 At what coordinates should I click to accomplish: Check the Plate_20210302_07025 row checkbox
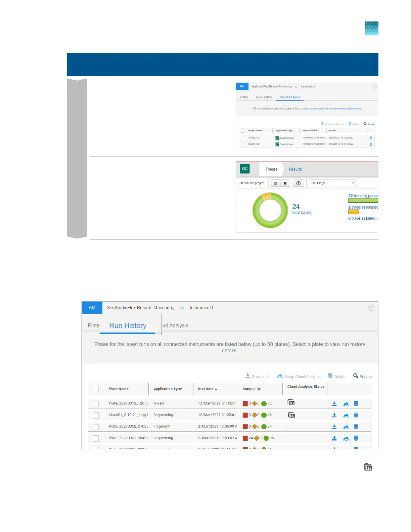[96, 427]
